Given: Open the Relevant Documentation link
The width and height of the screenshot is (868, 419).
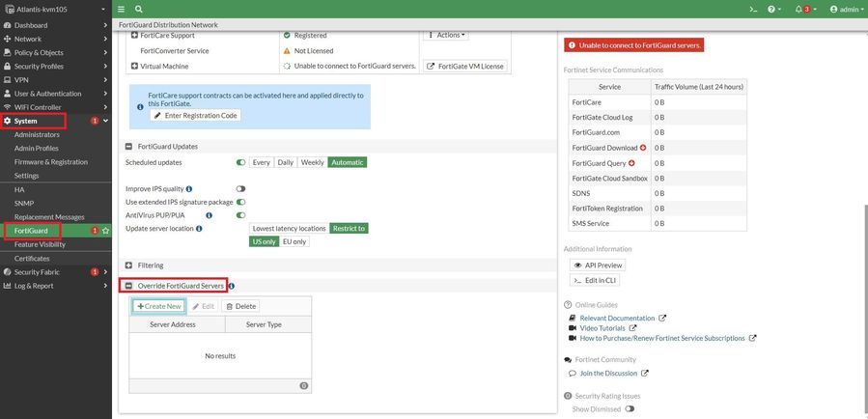Looking at the screenshot, I should pos(617,319).
